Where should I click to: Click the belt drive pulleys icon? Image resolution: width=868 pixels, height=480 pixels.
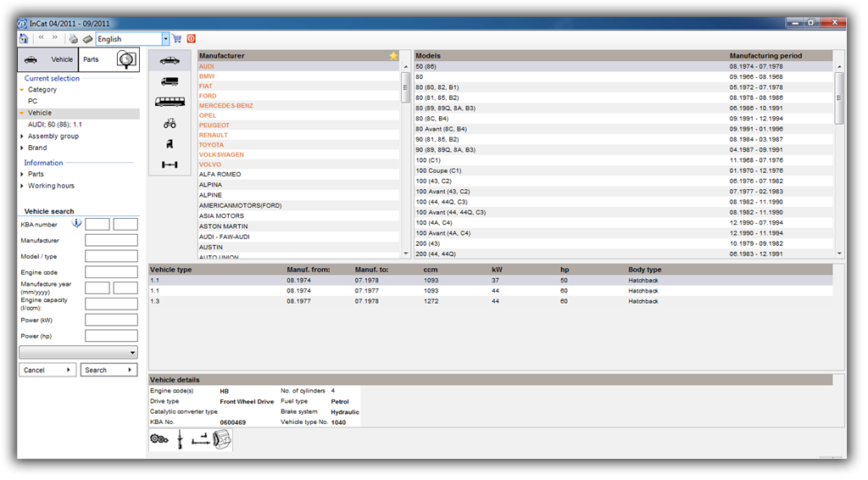click(159, 439)
